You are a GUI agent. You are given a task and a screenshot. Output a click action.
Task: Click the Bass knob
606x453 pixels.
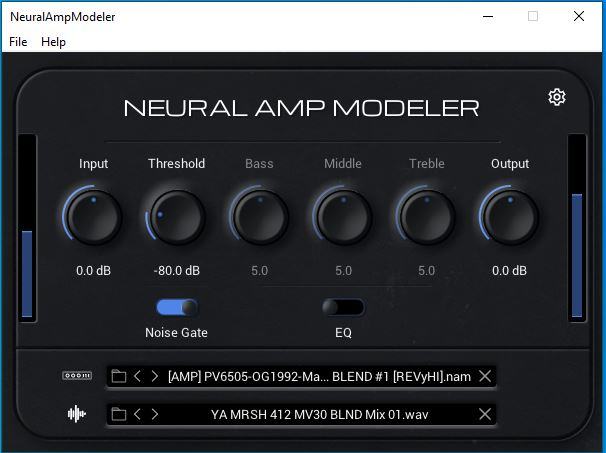pyautogui.click(x=260, y=216)
